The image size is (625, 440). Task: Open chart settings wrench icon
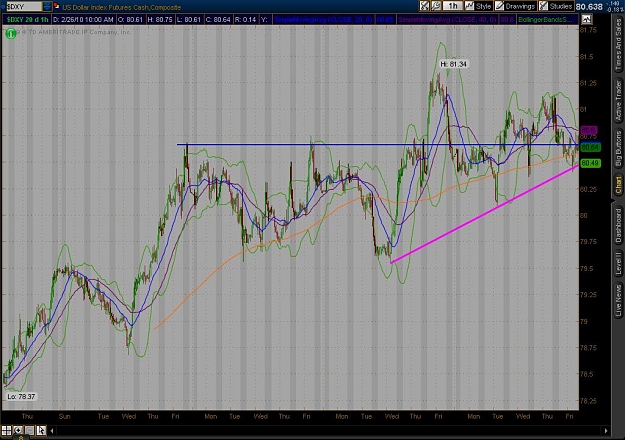436,6
